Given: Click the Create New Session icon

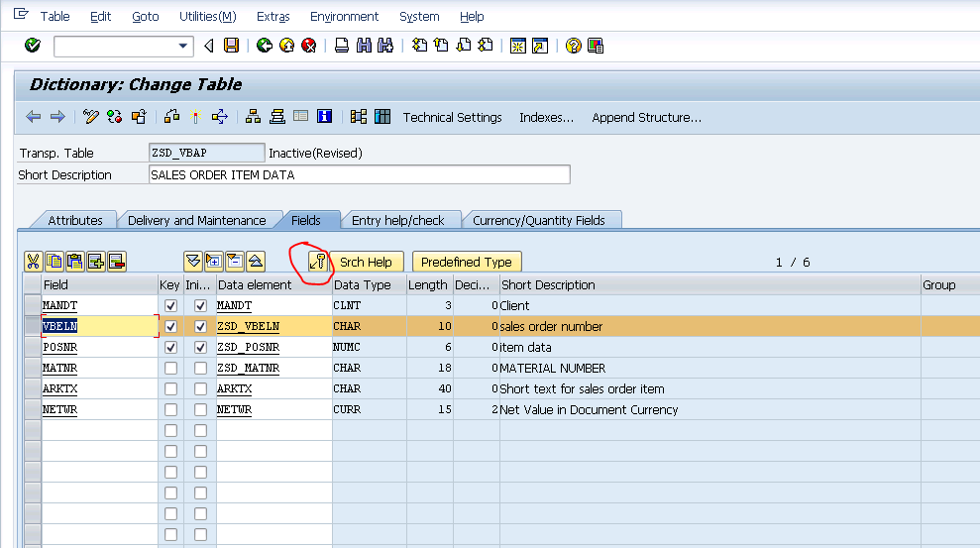Looking at the screenshot, I should coord(517,46).
